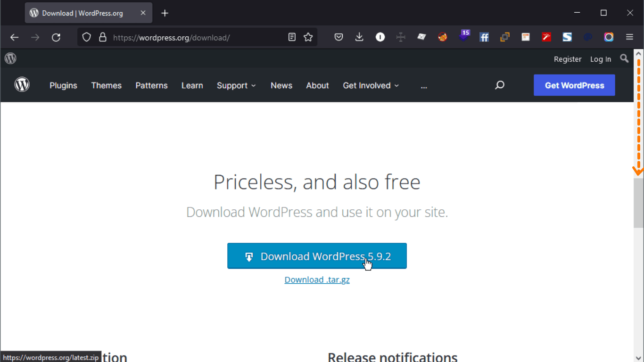Click the blue S extension icon
644x362 pixels.
[567, 37]
